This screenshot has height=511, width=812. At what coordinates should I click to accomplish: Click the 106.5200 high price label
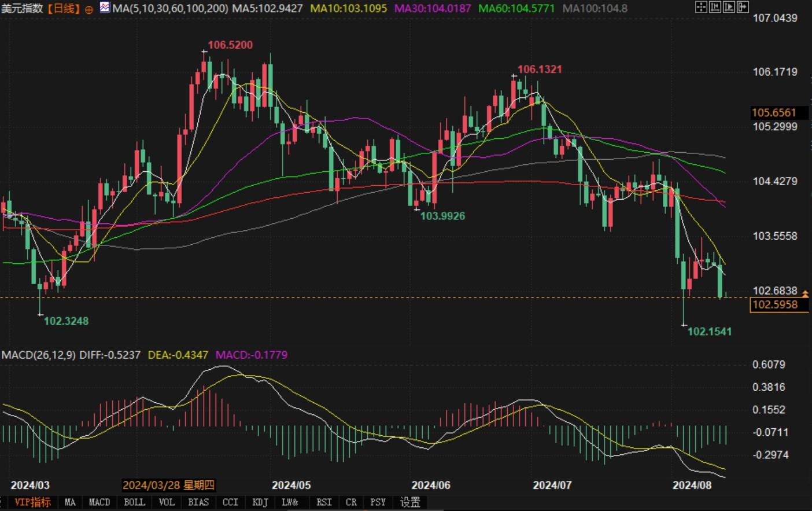coord(230,45)
